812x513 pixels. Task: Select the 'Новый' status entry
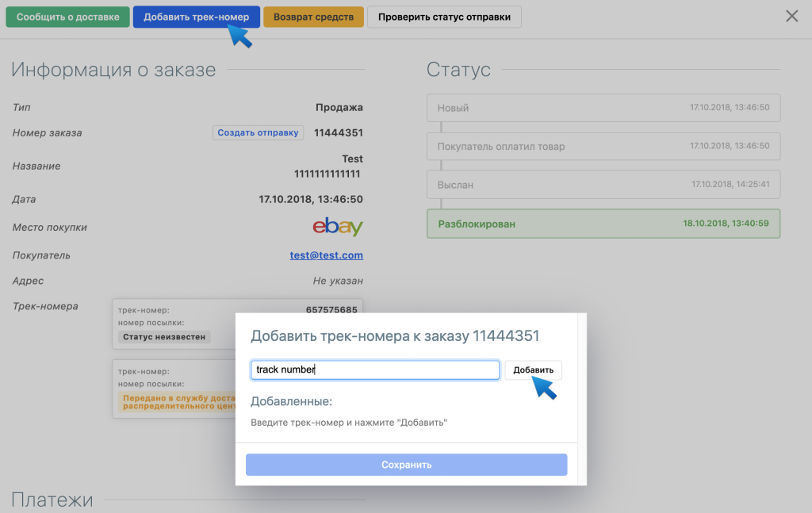[603, 108]
